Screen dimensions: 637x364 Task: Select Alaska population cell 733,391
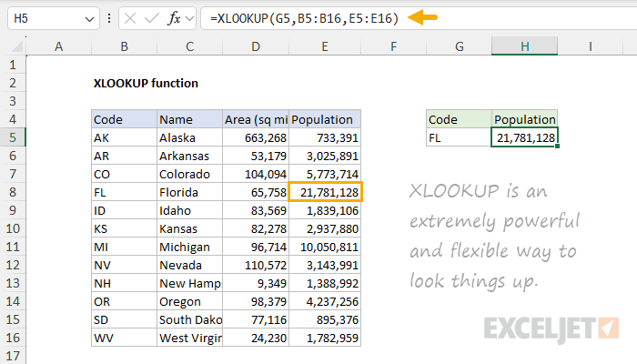[325, 137]
